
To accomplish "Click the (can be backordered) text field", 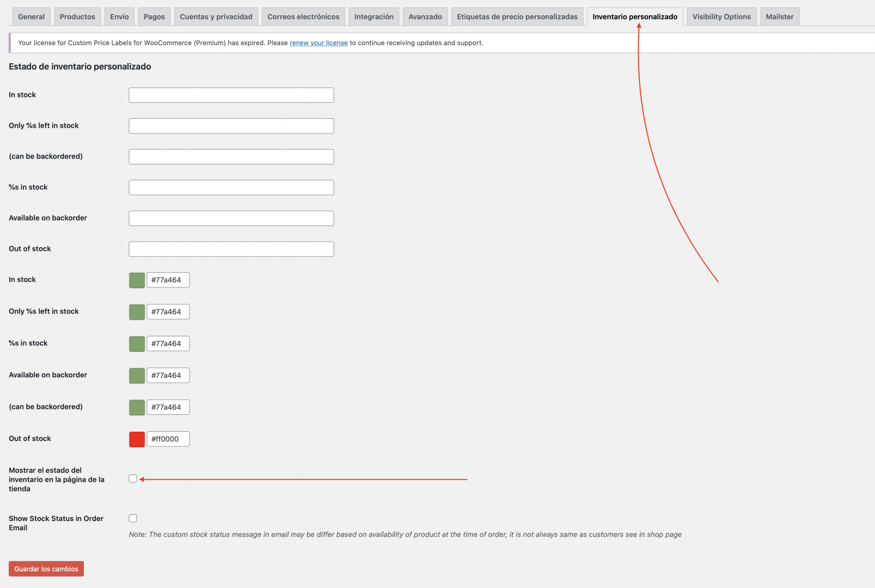I will [x=232, y=157].
